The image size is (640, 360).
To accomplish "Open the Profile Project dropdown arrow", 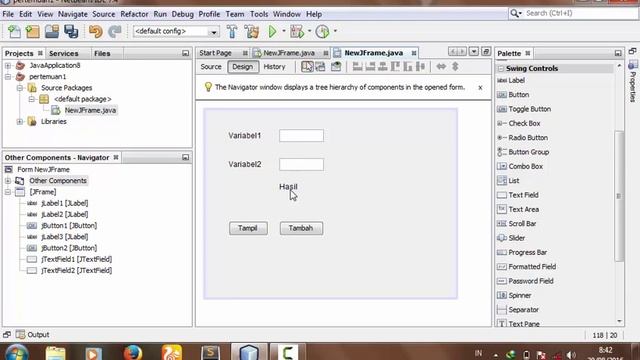I will tap(335, 31).
